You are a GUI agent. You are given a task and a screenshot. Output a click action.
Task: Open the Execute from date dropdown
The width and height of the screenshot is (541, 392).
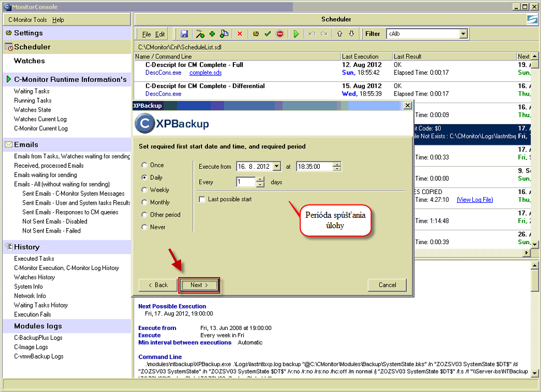coord(277,167)
